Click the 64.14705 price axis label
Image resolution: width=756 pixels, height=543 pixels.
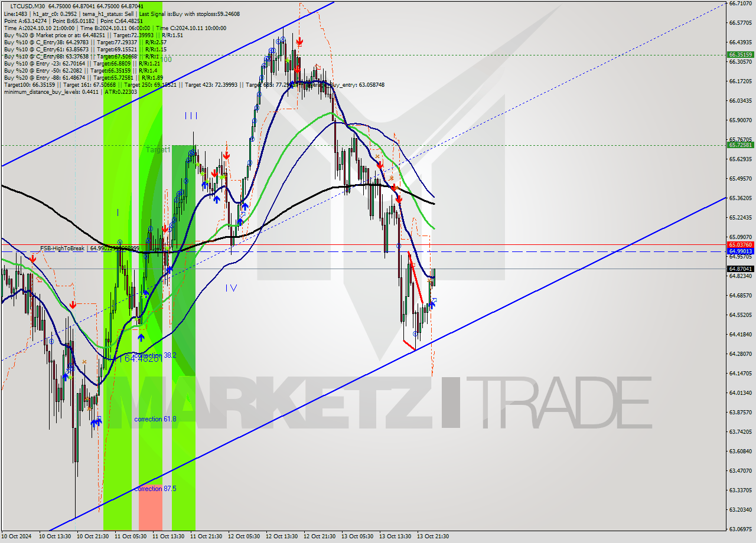[x=741, y=373]
